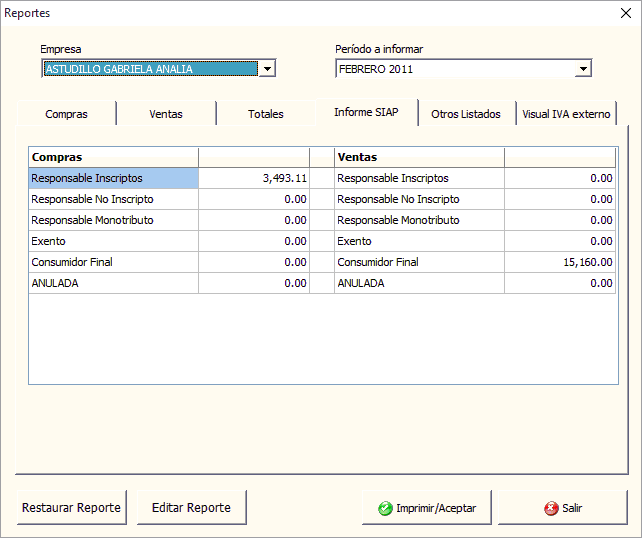This screenshot has height=538, width=642.
Task: Select the Responsable Inscriptos row under Compras
Action: 113,178
